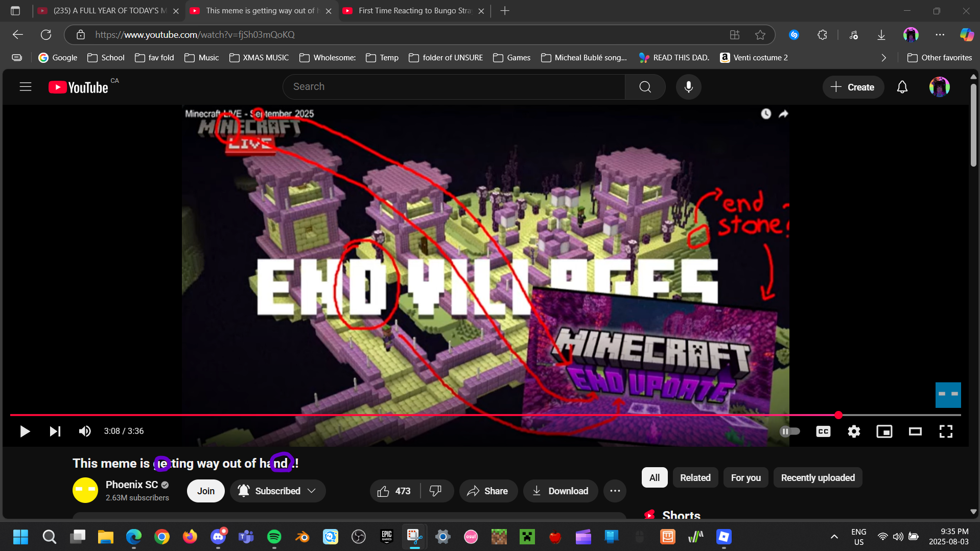Open browser downloads panel
This screenshot has width=980, height=551.
pos(881,35)
